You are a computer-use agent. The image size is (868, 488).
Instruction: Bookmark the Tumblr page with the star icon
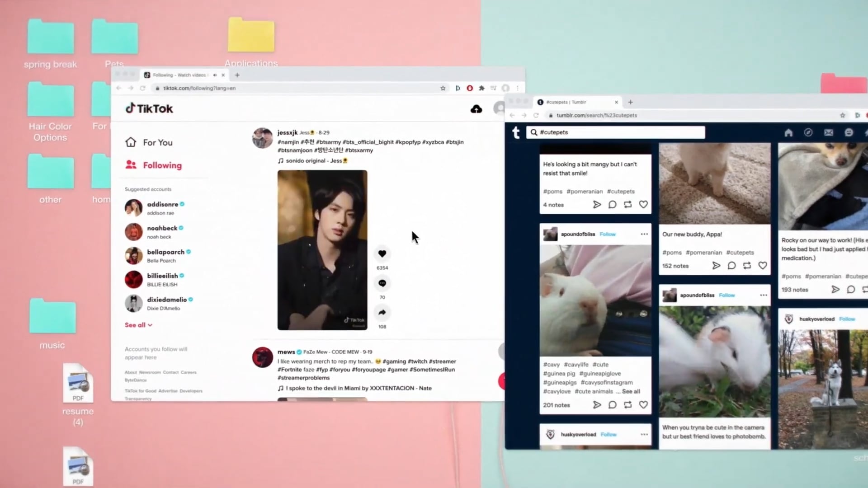click(843, 115)
